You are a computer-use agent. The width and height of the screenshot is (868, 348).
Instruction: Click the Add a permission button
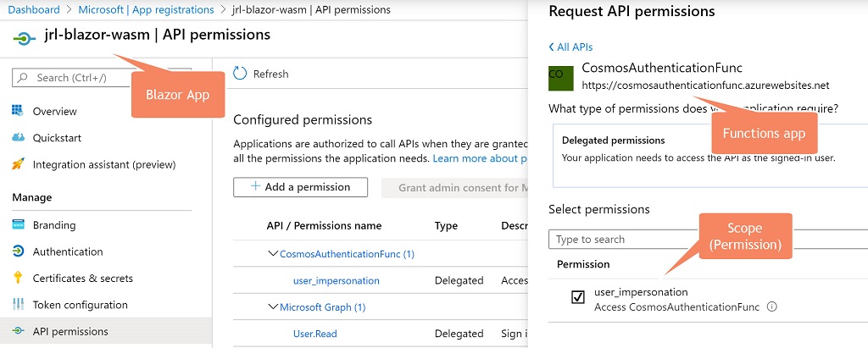click(x=301, y=187)
